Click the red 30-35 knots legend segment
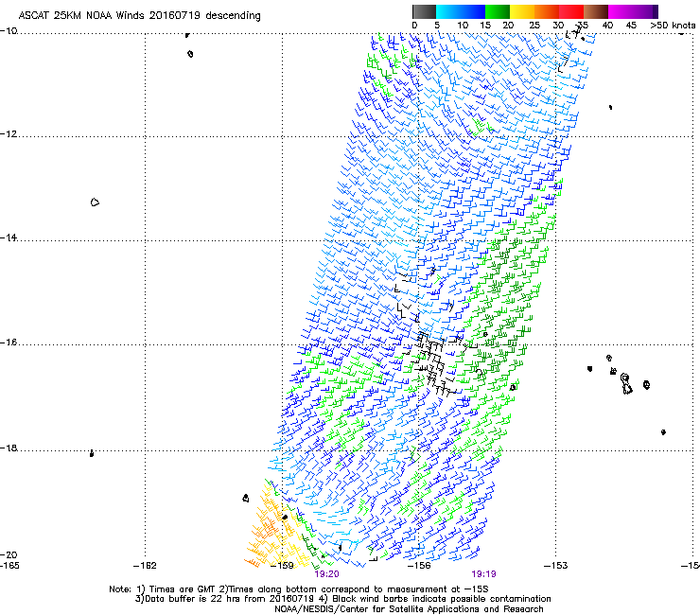 click(571, 11)
